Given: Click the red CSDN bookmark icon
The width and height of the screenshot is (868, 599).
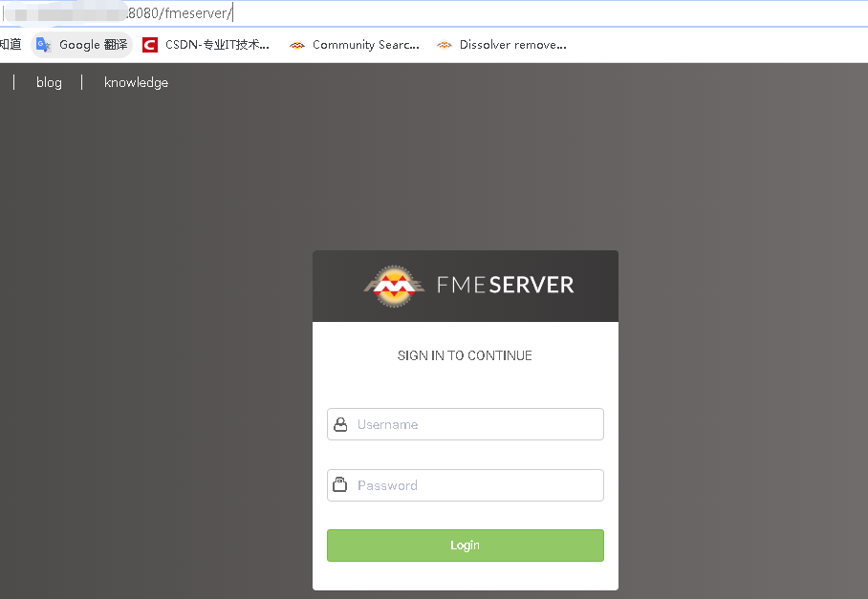Looking at the screenshot, I should 150,45.
